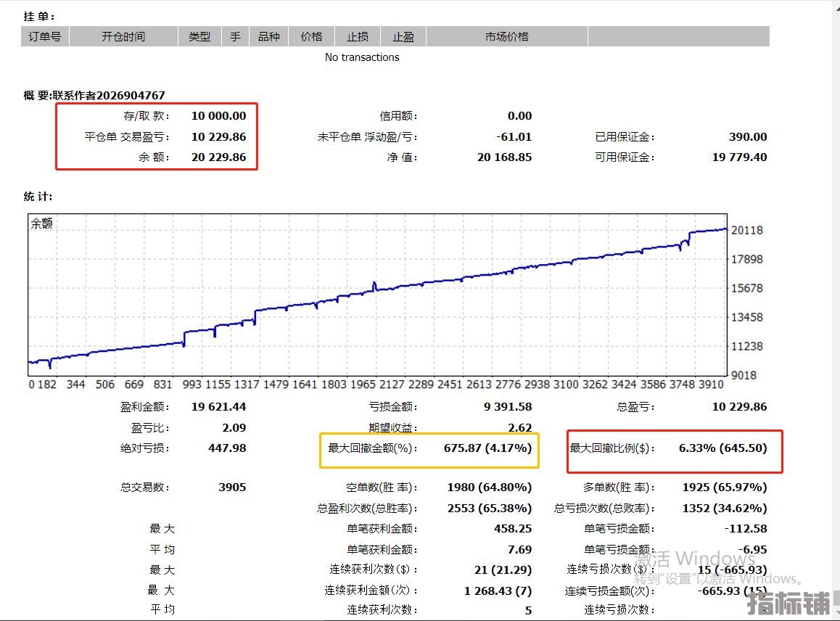Select the 价格 column header

click(311, 36)
